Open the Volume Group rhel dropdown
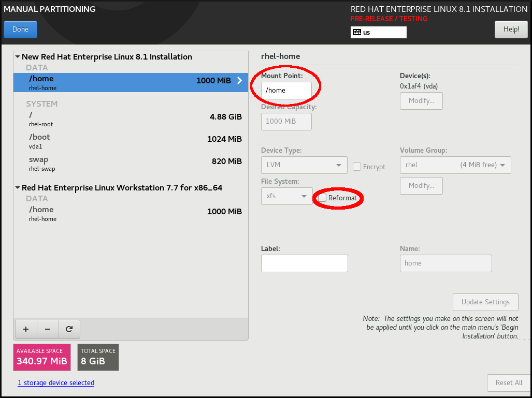The height and width of the screenshot is (398, 532). [x=455, y=165]
